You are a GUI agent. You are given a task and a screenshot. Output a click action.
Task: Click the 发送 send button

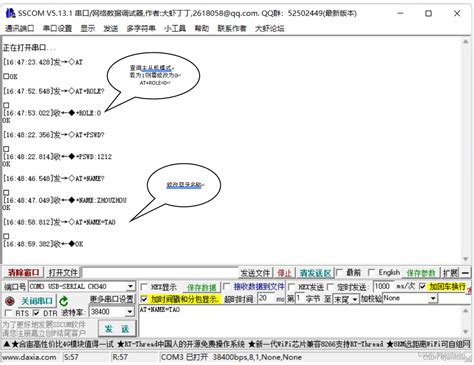[117, 329]
